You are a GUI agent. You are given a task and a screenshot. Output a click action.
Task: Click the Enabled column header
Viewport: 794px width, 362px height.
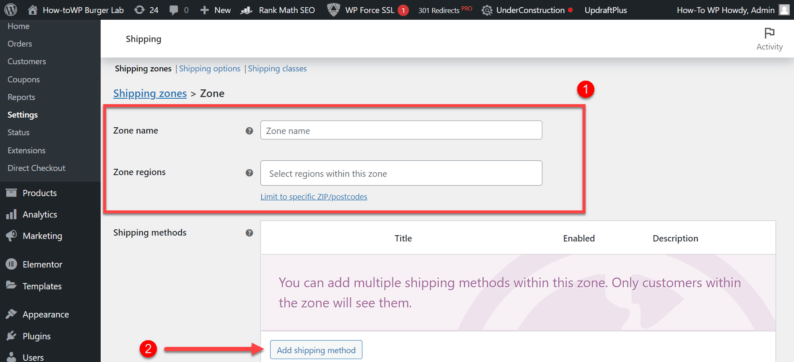pyautogui.click(x=579, y=238)
